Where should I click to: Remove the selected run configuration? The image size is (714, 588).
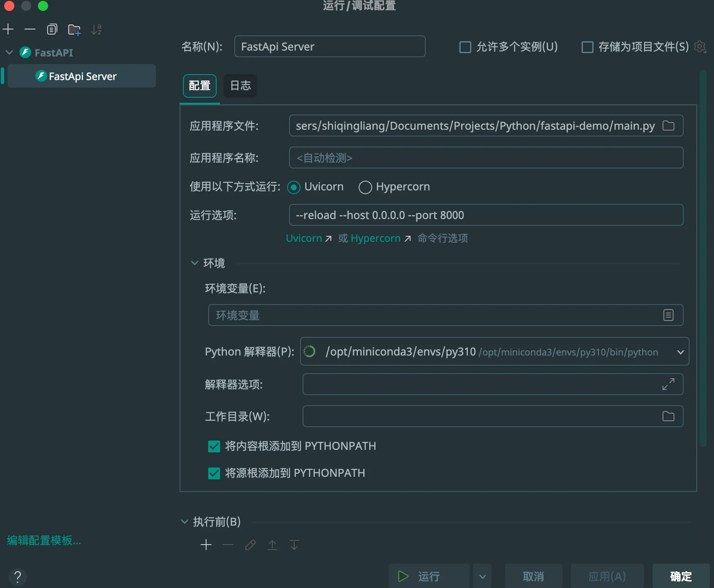coord(30,29)
